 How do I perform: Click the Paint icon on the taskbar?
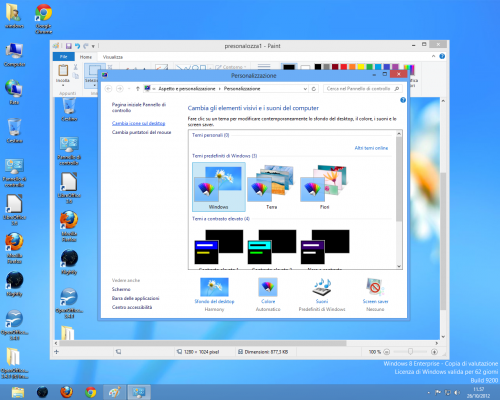(x=115, y=392)
